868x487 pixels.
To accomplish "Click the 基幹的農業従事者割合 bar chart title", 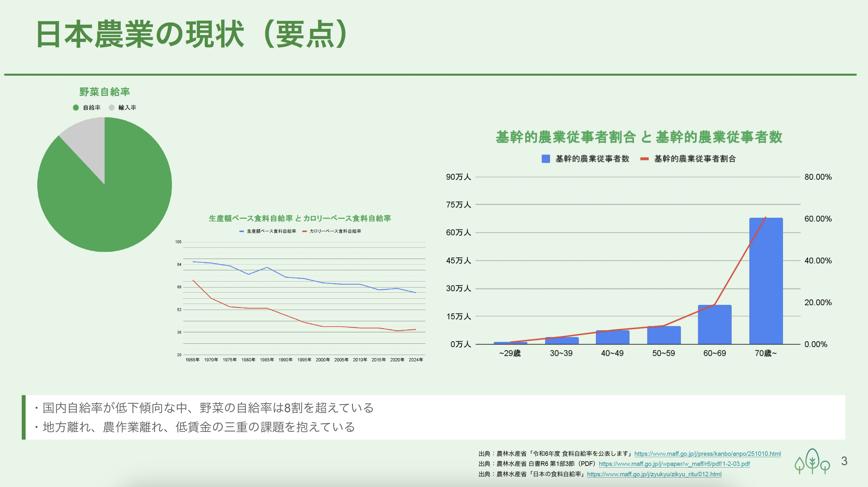I will [639, 137].
